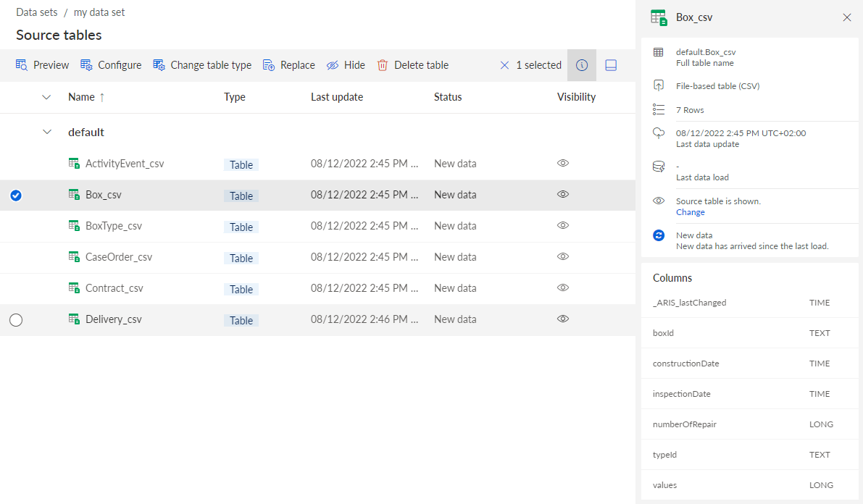
Task: Click New data status of Contract_csv
Action: 455,288
